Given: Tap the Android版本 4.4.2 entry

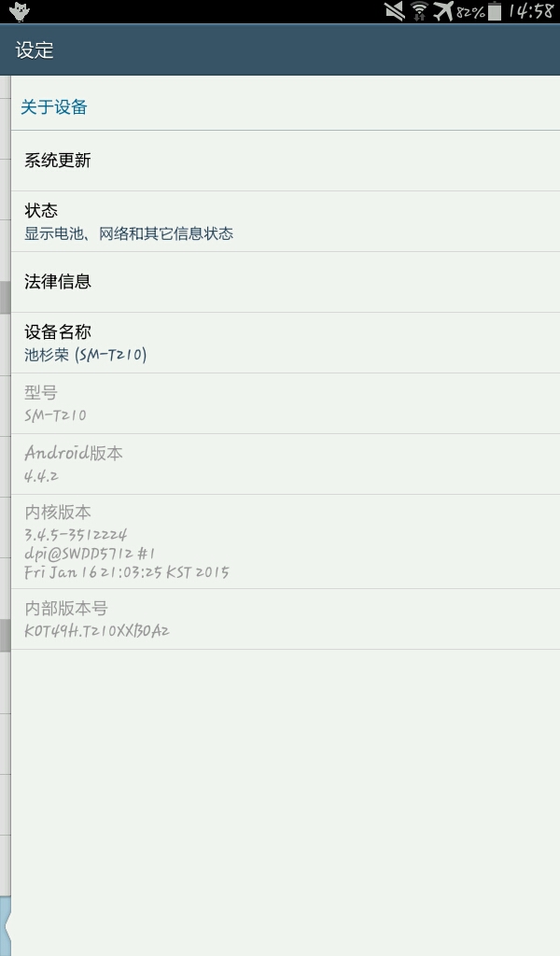Looking at the screenshot, I should point(286,465).
